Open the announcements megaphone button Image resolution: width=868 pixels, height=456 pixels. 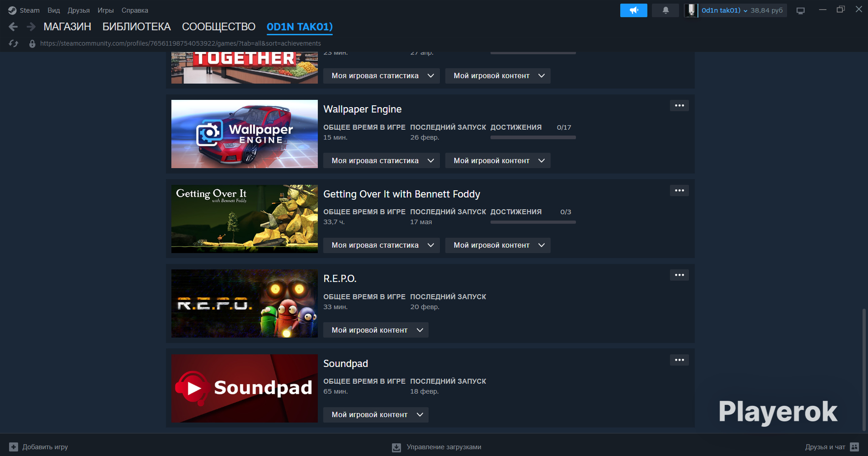coord(634,10)
